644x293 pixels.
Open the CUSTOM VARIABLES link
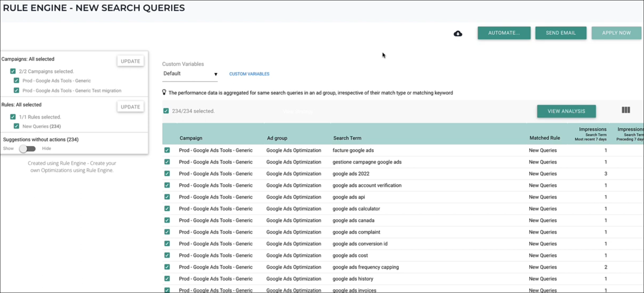[x=249, y=74]
